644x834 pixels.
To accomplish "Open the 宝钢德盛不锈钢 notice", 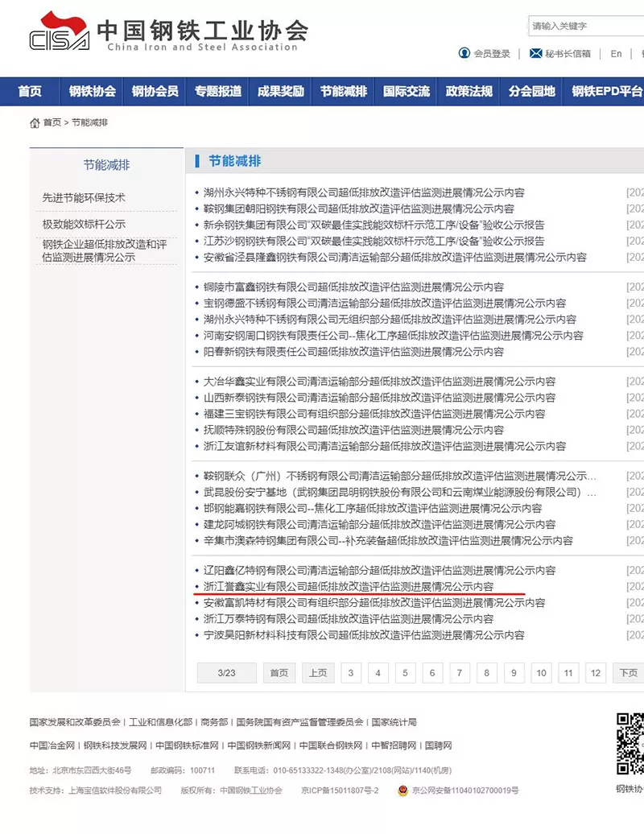I will pyautogui.click(x=385, y=303).
